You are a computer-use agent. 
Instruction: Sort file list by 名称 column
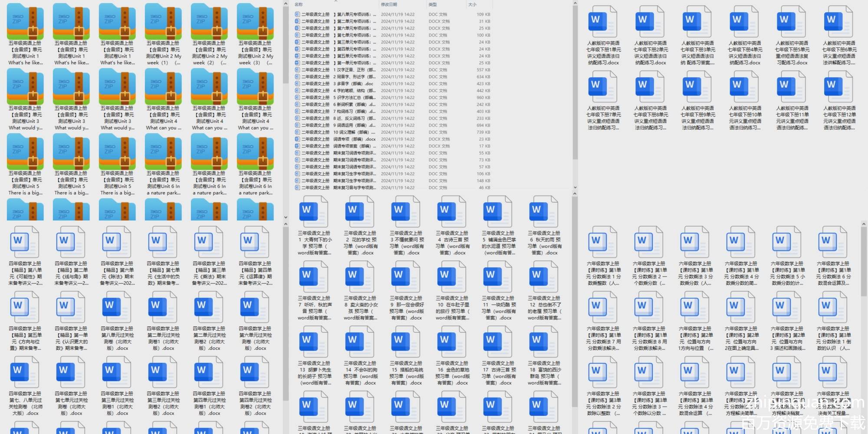pos(299,4)
